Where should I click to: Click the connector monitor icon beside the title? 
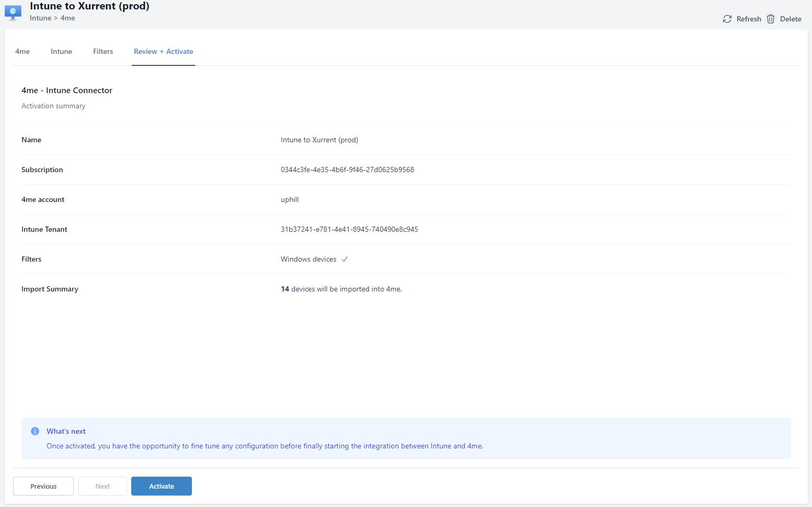(13, 12)
